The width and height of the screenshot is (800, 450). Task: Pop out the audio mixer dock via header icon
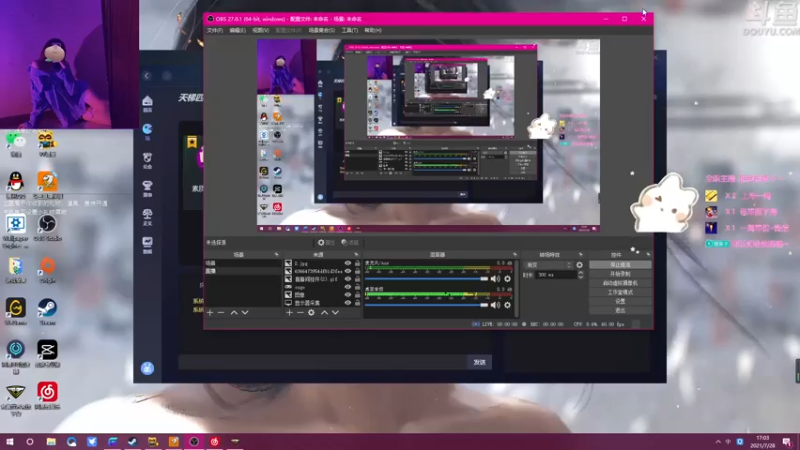[514, 254]
